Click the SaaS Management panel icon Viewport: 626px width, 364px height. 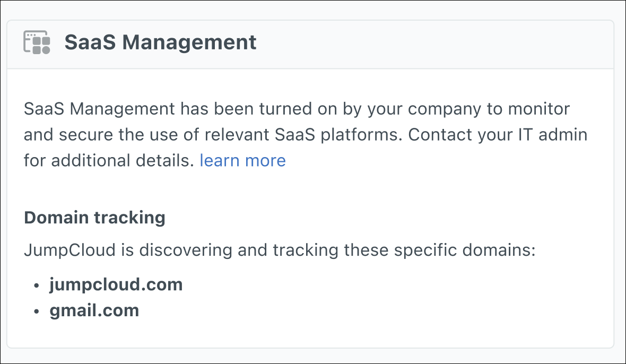pyautogui.click(x=37, y=42)
